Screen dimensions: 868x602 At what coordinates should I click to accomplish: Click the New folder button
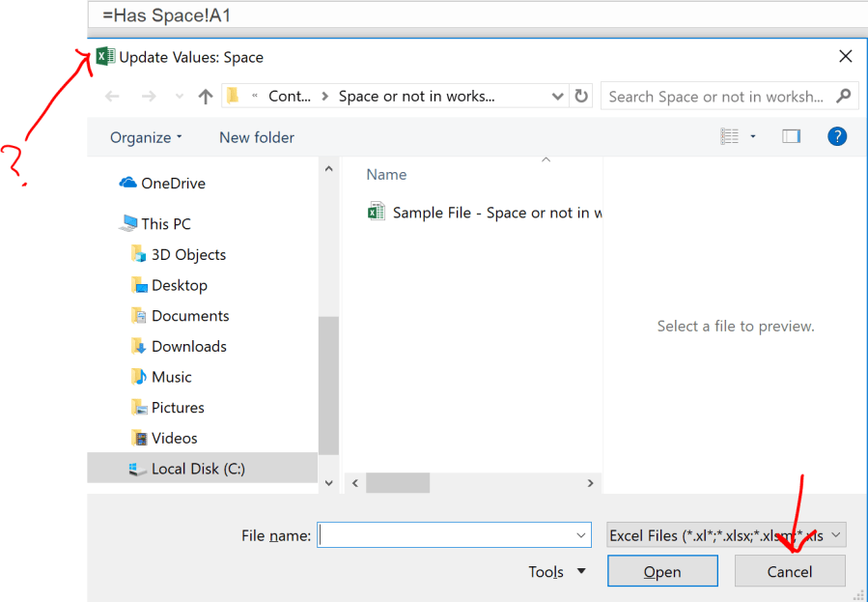tap(256, 137)
